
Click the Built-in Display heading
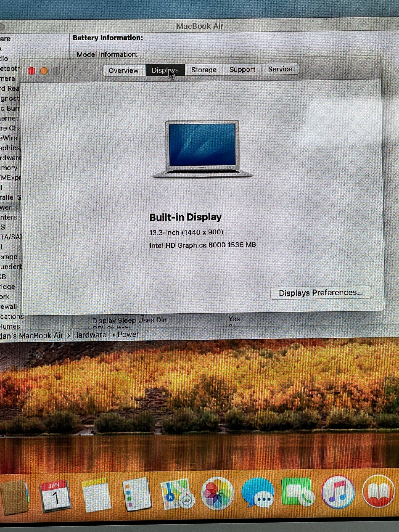(186, 217)
